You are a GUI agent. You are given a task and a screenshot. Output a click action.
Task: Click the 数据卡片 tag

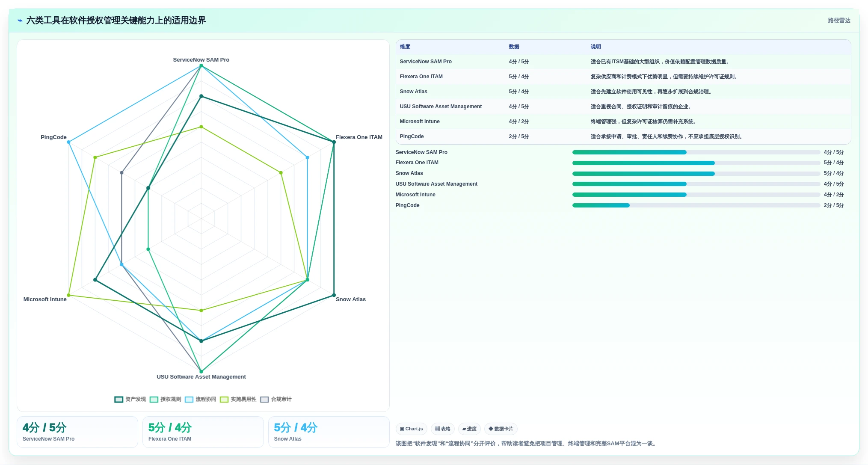[501, 429]
